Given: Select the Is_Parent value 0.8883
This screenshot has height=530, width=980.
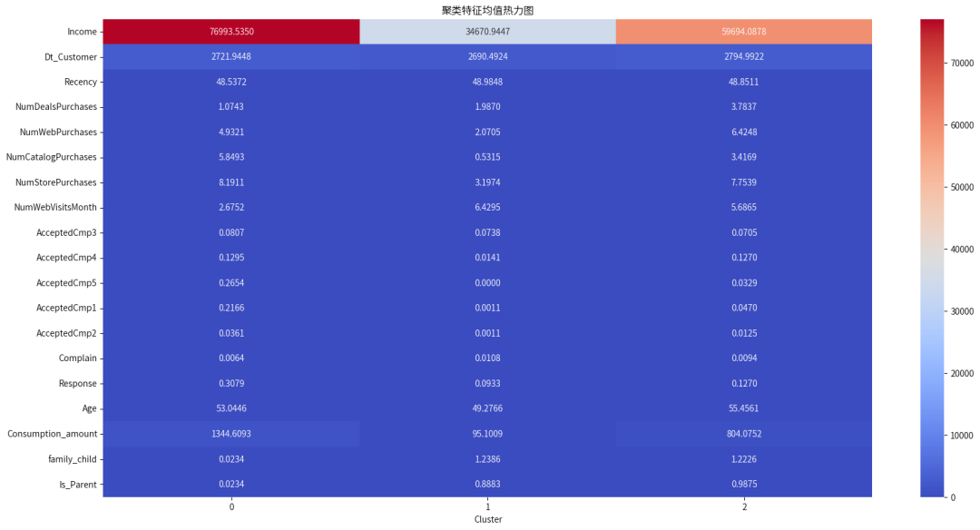Looking at the screenshot, I should (487, 484).
